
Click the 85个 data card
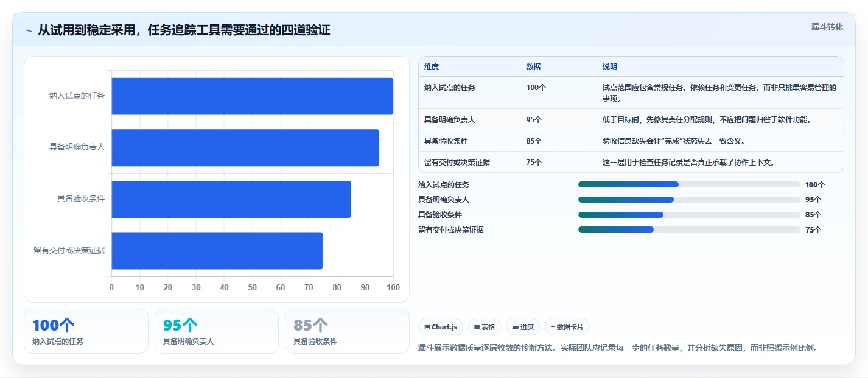pyautogui.click(x=347, y=331)
